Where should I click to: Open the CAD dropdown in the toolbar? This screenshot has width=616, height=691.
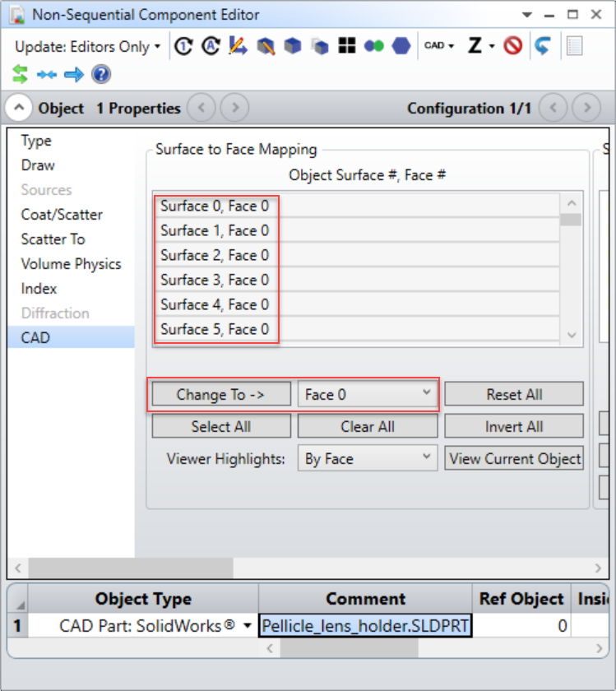439,46
